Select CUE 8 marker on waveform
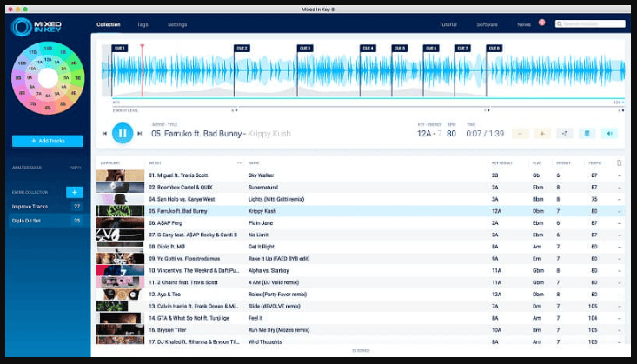The height and width of the screenshot is (364, 637). [494, 49]
